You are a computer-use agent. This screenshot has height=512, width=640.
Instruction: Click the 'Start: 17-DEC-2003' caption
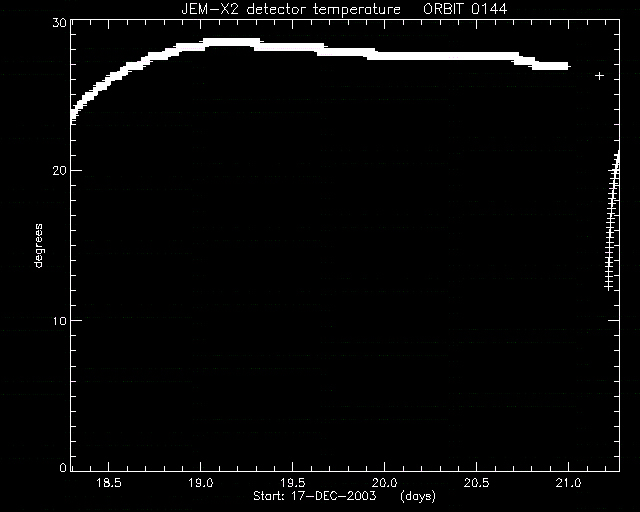315,496
